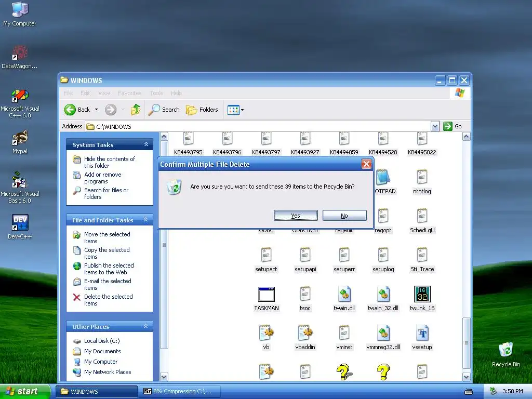This screenshot has height=399, width=532.
Task: Open the Tools menu
Action: pos(156,93)
